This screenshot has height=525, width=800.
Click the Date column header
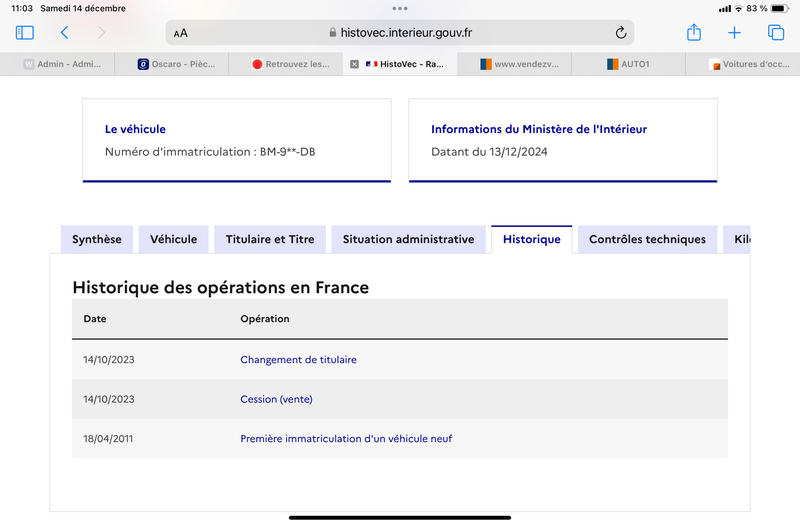click(x=95, y=319)
